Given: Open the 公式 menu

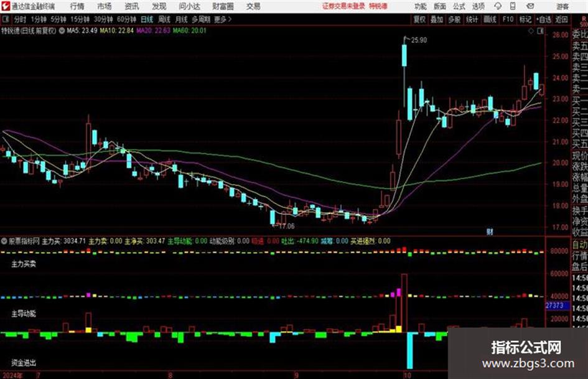Looking at the screenshot, I should (x=459, y=6).
